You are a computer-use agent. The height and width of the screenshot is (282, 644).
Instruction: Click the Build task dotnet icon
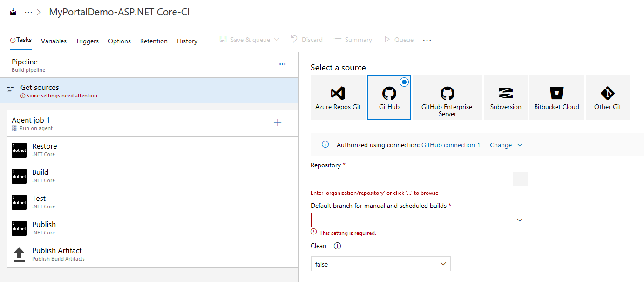(19, 176)
